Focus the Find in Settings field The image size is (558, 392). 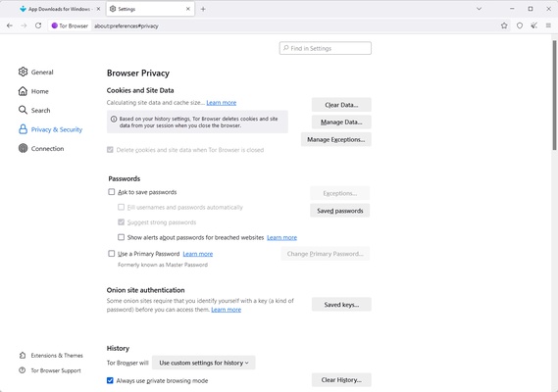point(326,48)
